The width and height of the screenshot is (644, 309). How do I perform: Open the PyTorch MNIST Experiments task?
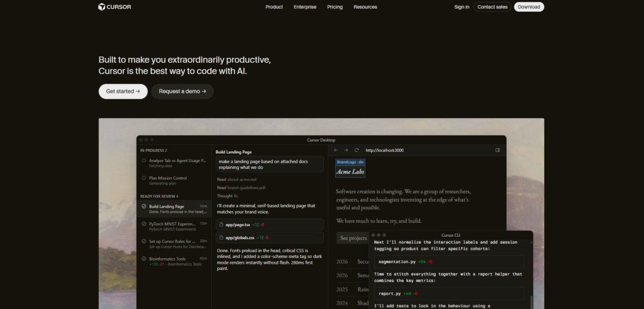(x=174, y=227)
